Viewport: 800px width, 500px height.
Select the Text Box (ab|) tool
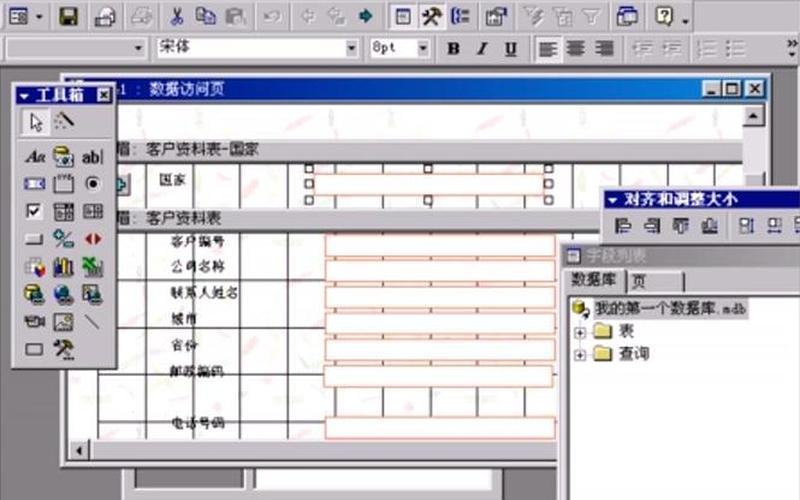92,156
